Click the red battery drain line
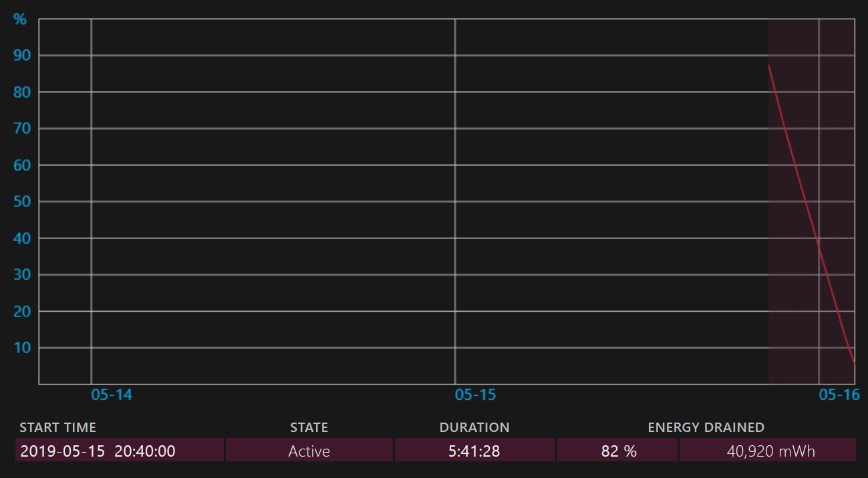 [811, 215]
